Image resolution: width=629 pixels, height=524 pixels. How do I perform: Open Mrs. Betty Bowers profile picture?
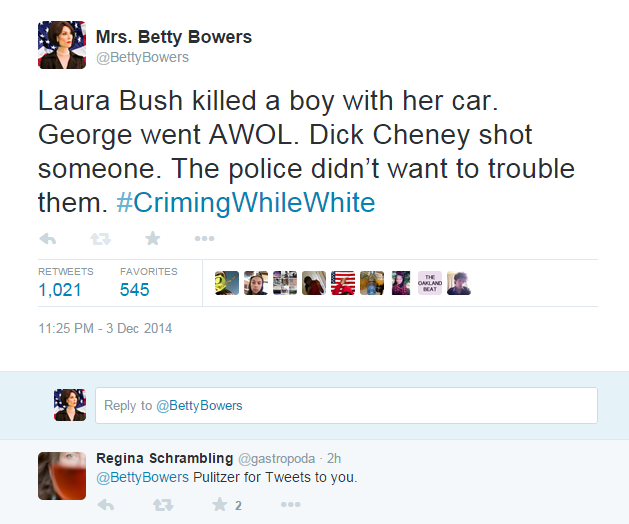tap(62, 44)
